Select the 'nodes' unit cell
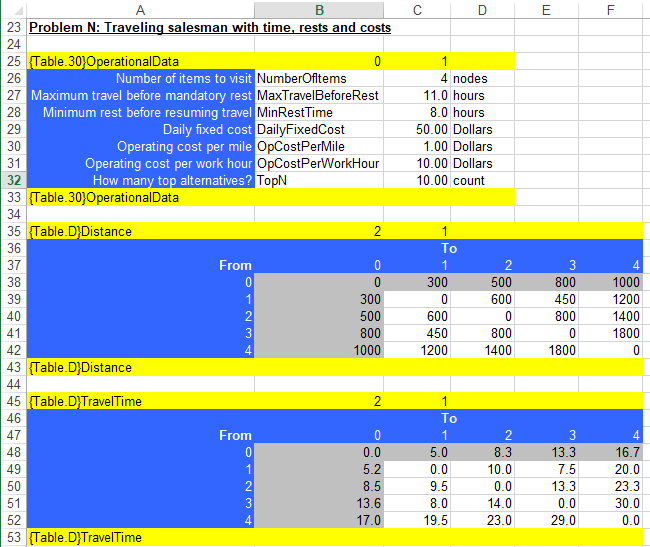This screenshot has width=650, height=547. (x=482, y=78)
